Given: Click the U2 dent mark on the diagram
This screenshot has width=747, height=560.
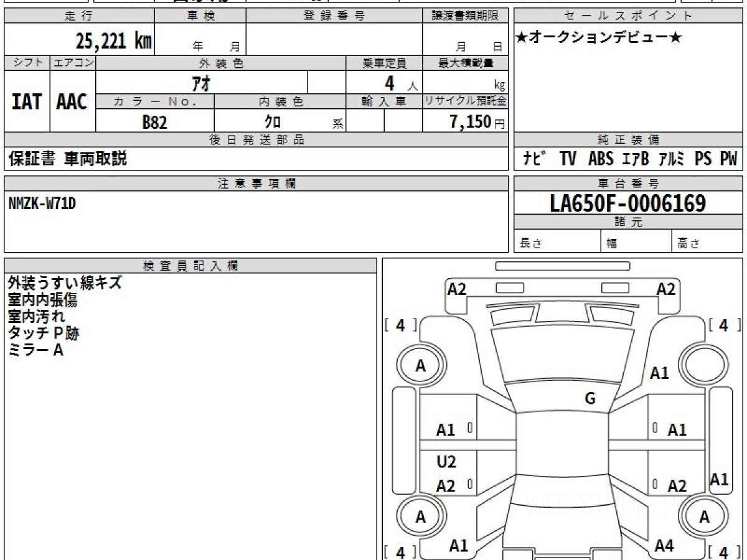Looking at the screenshot, I should [446, 462].
